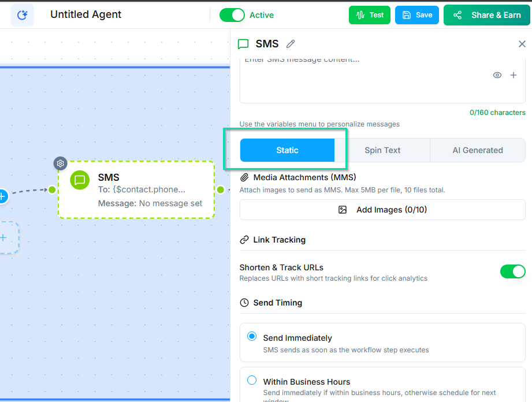Click the plus icon to insert variable
This screenshot has height=402, width=532.
(513, 75)
